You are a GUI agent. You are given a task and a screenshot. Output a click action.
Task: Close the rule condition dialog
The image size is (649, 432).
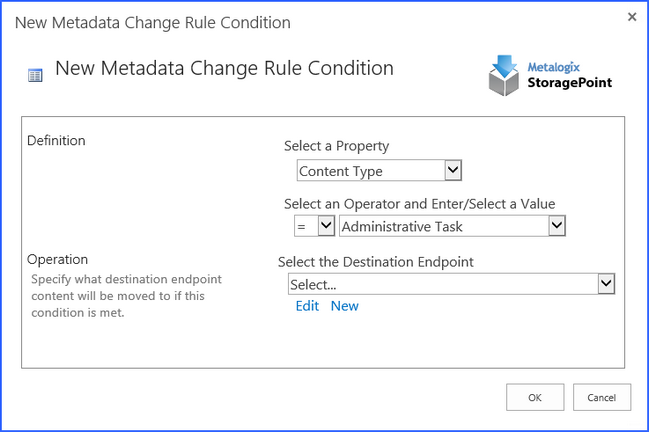pyautogui.click(x=632, y=17)
